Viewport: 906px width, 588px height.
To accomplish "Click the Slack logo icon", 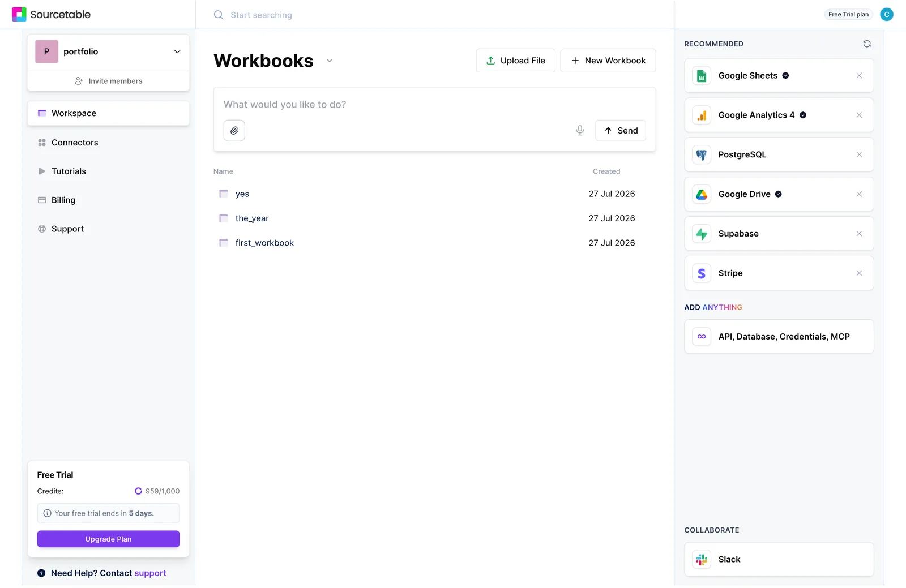I will tap(702, 560).
